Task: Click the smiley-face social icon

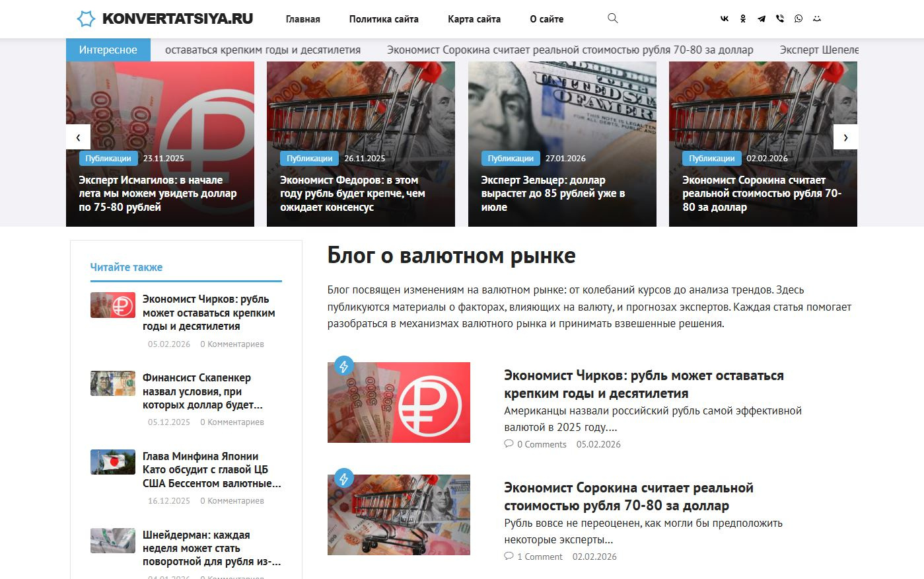Action: 817,19
